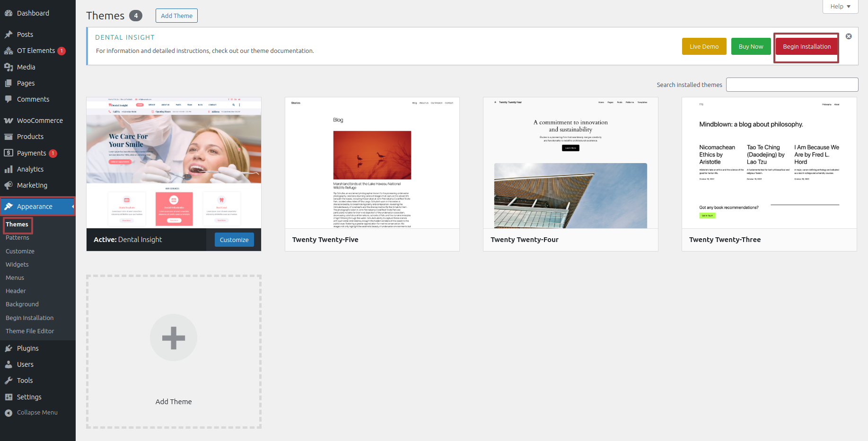This screenshot has height=441, width=868.
Task: Click the theme documentation notice text
Action: 205,51
